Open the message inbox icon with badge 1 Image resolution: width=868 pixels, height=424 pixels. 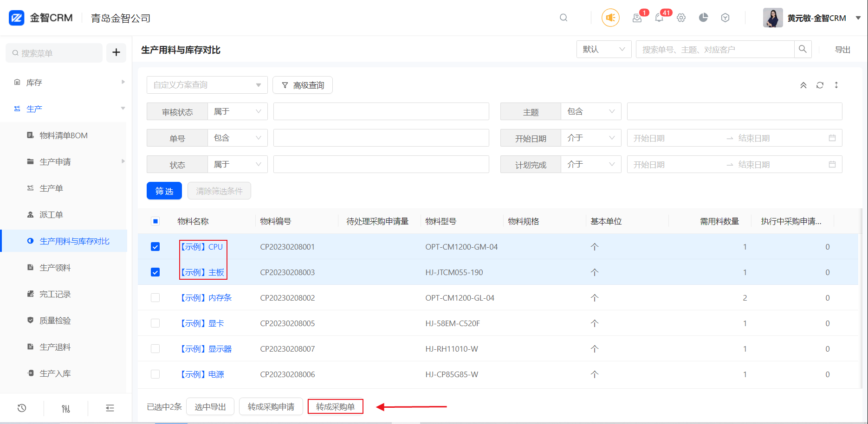click(637, 18)
